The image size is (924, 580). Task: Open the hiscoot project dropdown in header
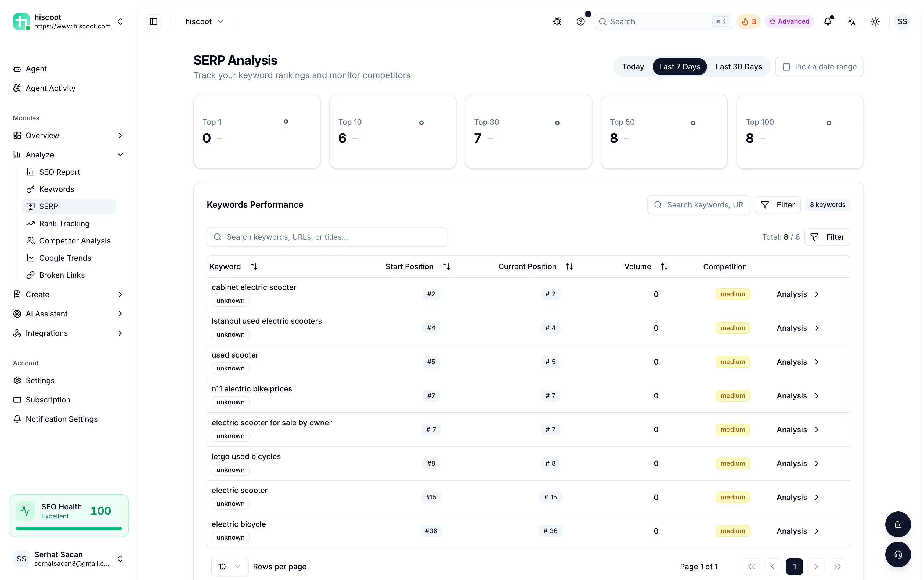(x=204, y=21)
